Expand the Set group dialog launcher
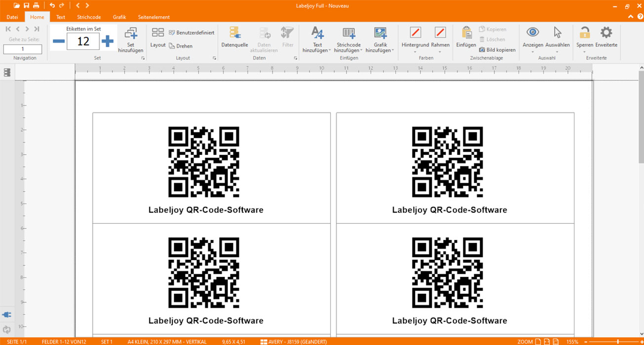This screenshot has width=644, height=345. [x=143, y=58]
